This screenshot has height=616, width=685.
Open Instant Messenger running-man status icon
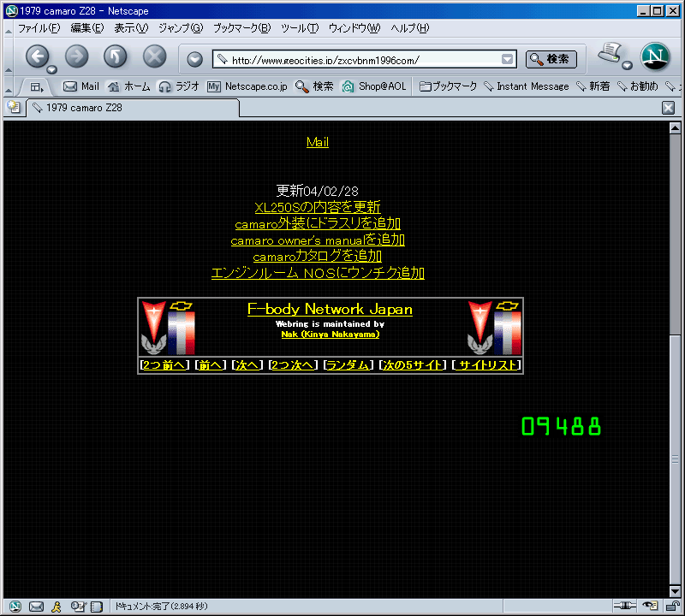tap(57, 607)
